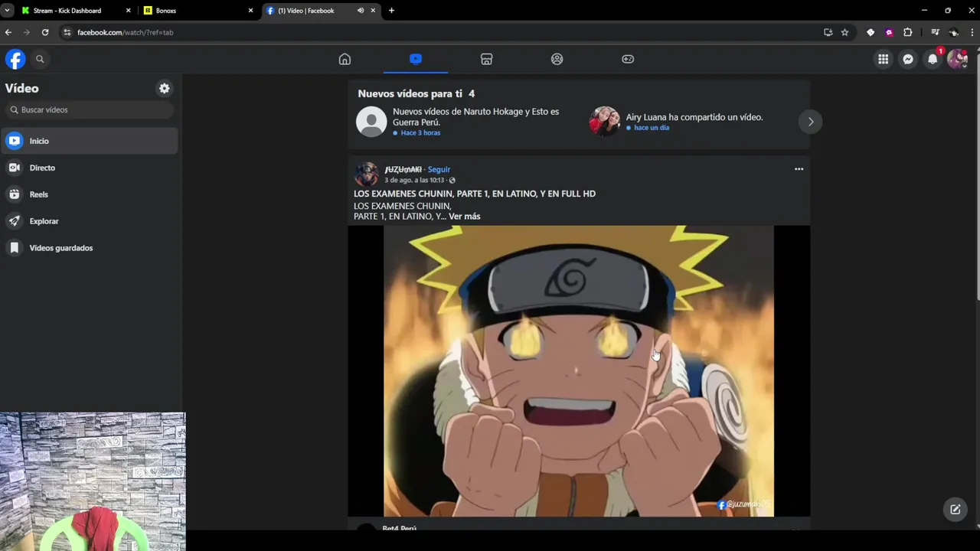Open the post date 3 de ago.
The height and width of the screenshot is (551, 980).
414,180
